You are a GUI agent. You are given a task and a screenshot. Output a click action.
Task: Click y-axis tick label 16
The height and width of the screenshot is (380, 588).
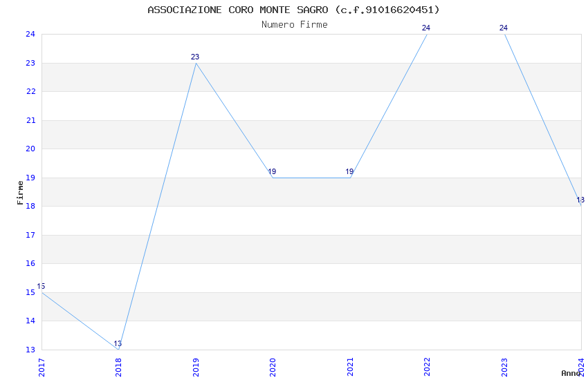point(30,263)
